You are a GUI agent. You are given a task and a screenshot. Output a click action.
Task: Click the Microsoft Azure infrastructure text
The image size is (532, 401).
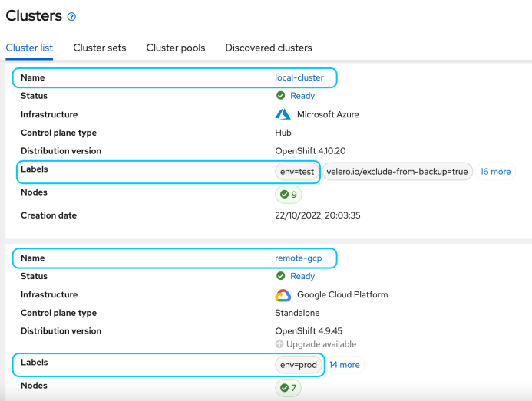coord(328,114)
